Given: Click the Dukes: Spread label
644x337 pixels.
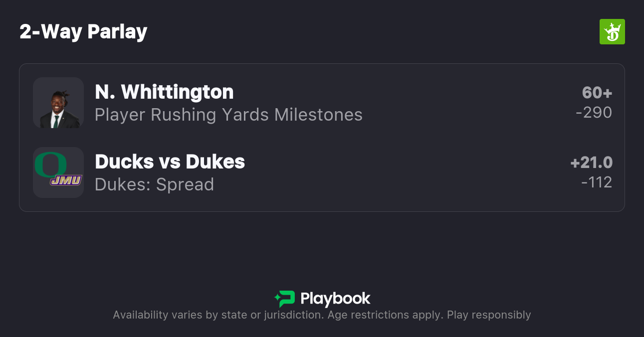Looking at the screenshot, I should tap(154, 184).
